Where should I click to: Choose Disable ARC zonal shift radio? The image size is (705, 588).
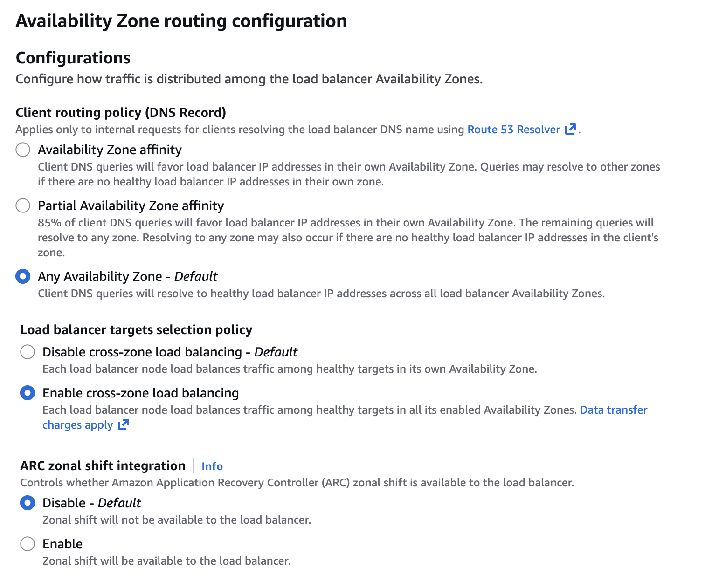click(28, 503)
